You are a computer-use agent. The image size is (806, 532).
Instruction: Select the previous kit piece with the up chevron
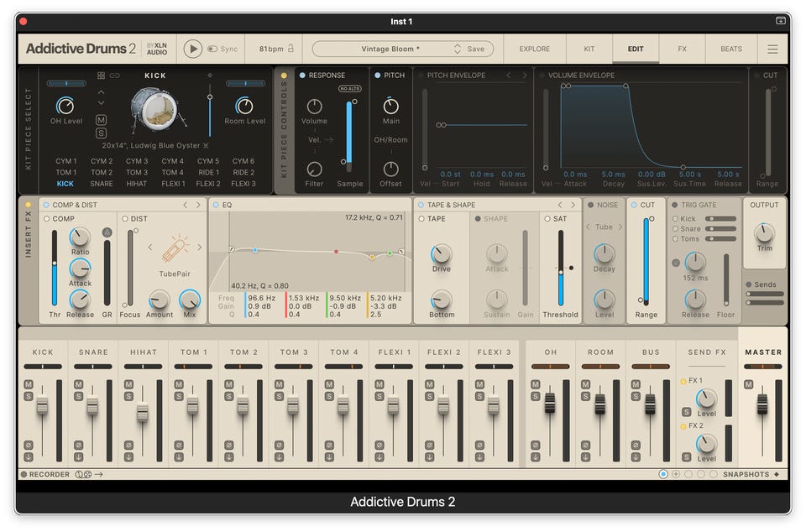pos(102,92)
